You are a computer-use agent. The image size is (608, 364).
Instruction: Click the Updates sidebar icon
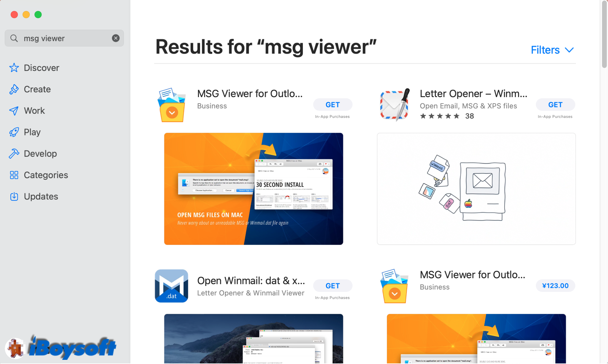pyautogui.click(x=14, y=196)
